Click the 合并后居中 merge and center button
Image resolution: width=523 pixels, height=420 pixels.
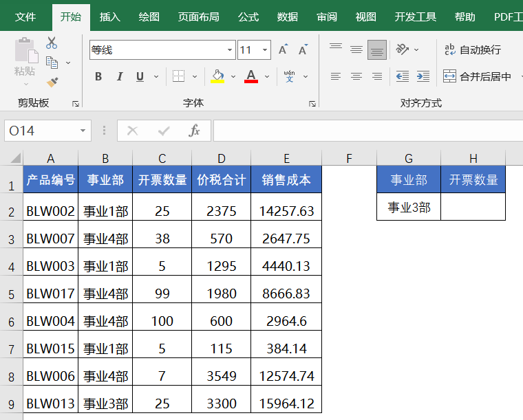coord(477,76)
